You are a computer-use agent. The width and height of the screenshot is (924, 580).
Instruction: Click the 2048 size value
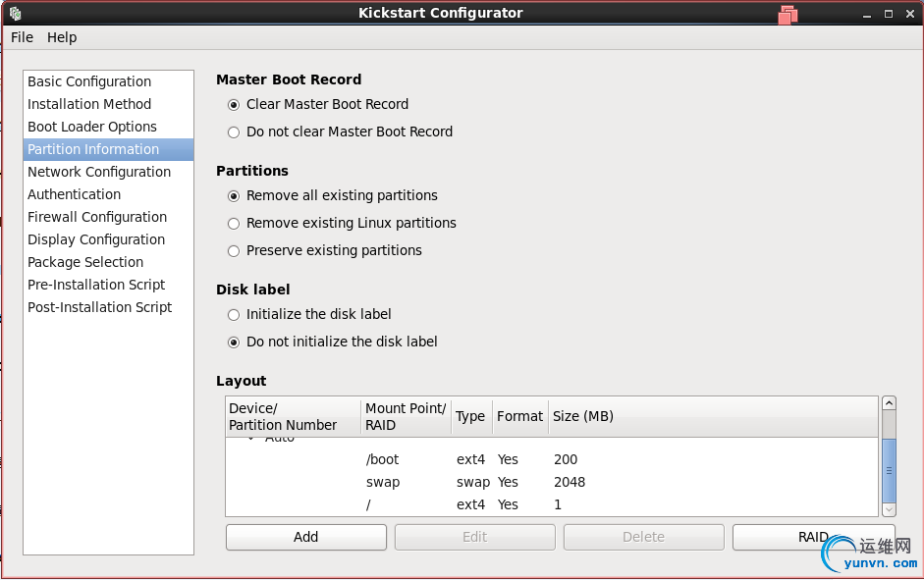coord(570,482)
